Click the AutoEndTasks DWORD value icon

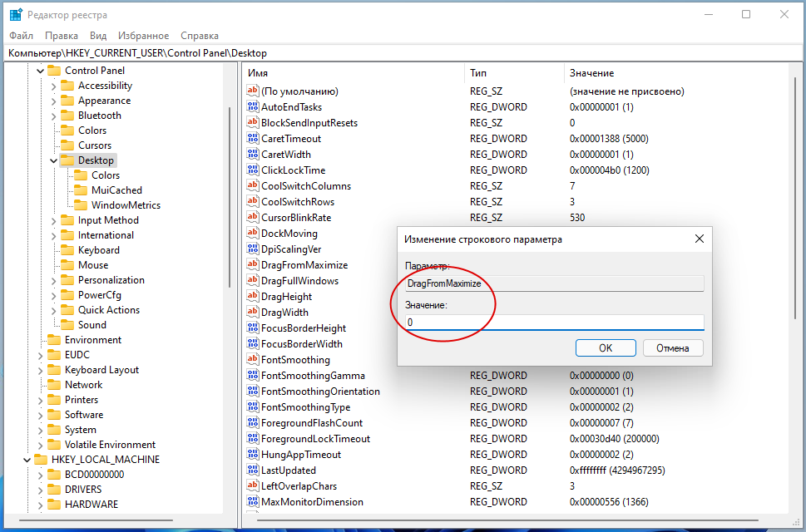point(252,106)
